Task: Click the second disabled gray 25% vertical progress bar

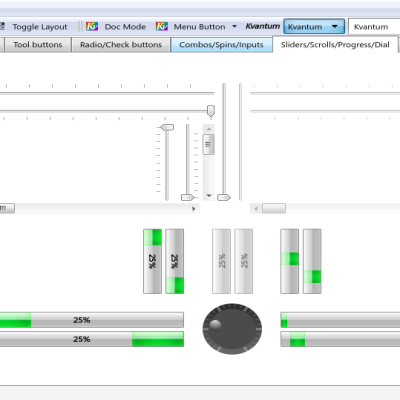Action: pyautogui.click(x=244, y=261)
